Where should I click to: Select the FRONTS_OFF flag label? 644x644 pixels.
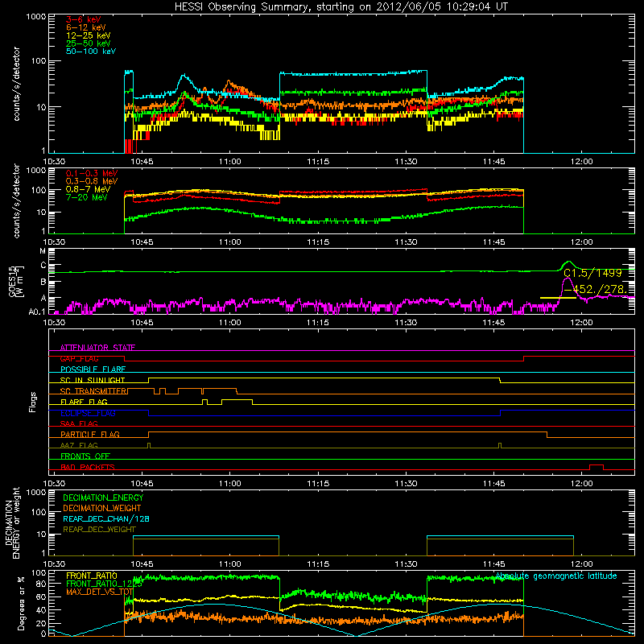[x=85, y=456]
